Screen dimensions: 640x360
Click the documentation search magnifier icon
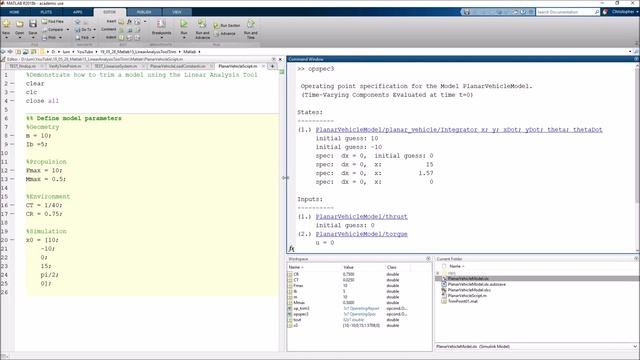coord(597,12)
